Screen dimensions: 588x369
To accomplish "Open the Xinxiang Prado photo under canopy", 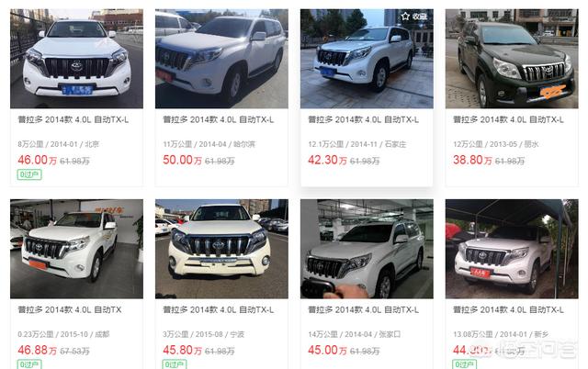I will click(512, 249).
